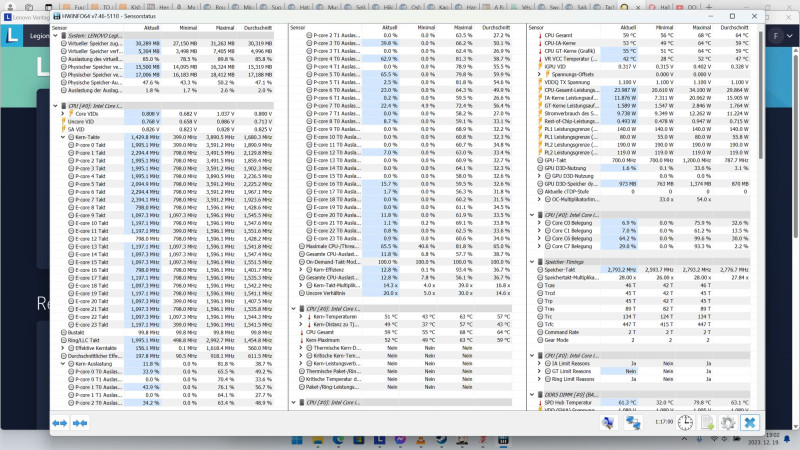Select the Speicher-Takt row
The image size is (800, 450).
(643, 270)
